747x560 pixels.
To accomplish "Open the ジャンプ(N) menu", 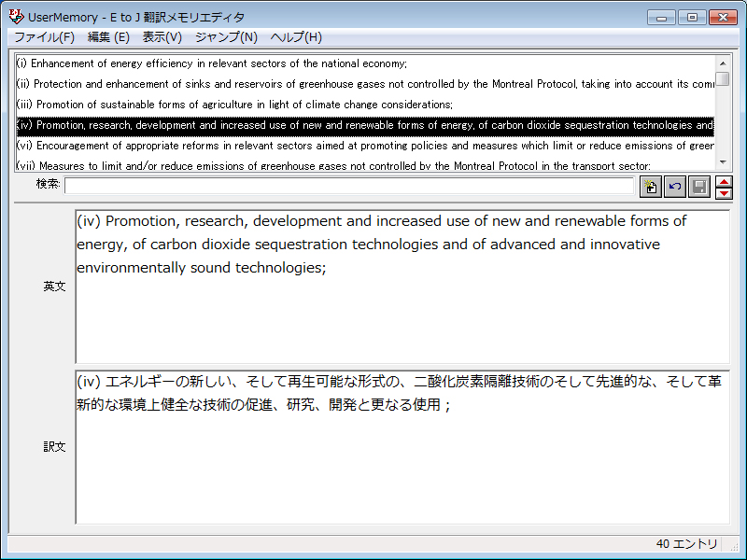I will (x=226, y=37).
